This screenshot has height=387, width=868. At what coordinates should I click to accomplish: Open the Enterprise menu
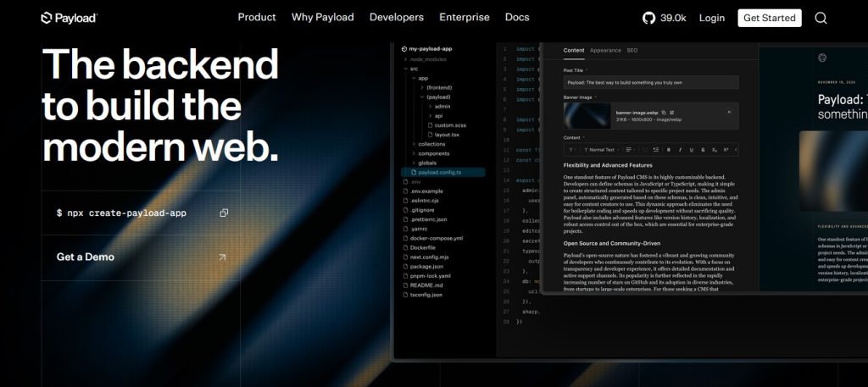[465, 17]
